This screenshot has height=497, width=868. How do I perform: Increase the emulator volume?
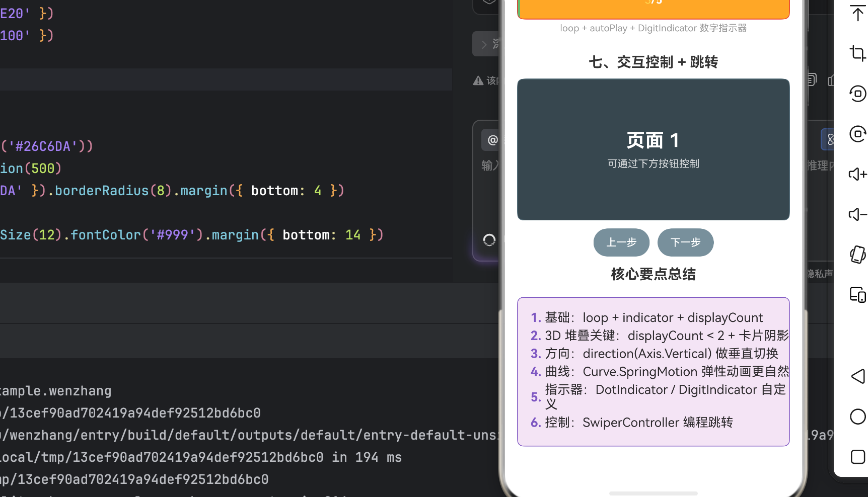pyautogui.click(x=858, y=174)
